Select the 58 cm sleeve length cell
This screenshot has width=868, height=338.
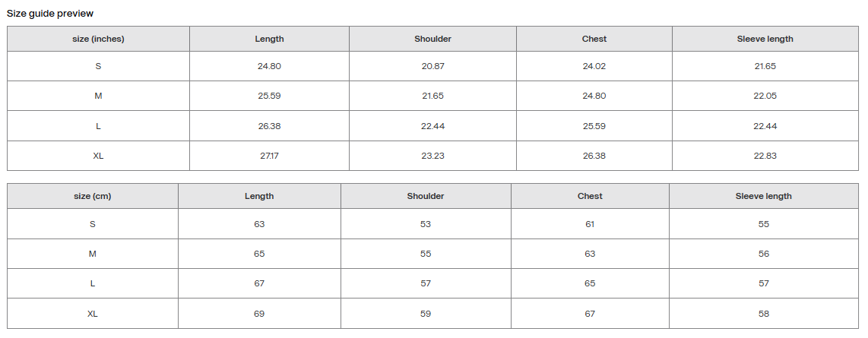(x=764, y=314)
